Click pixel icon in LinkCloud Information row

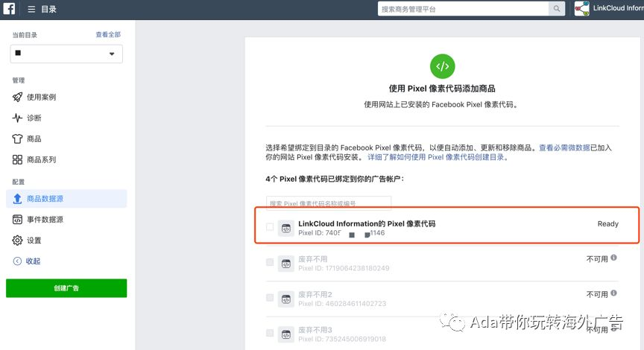(286, 228)
